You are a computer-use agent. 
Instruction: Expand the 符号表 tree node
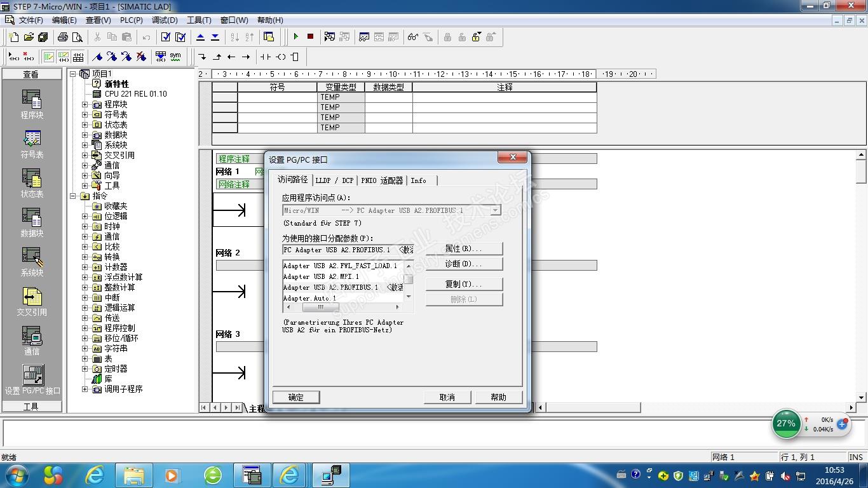point(85,114)
